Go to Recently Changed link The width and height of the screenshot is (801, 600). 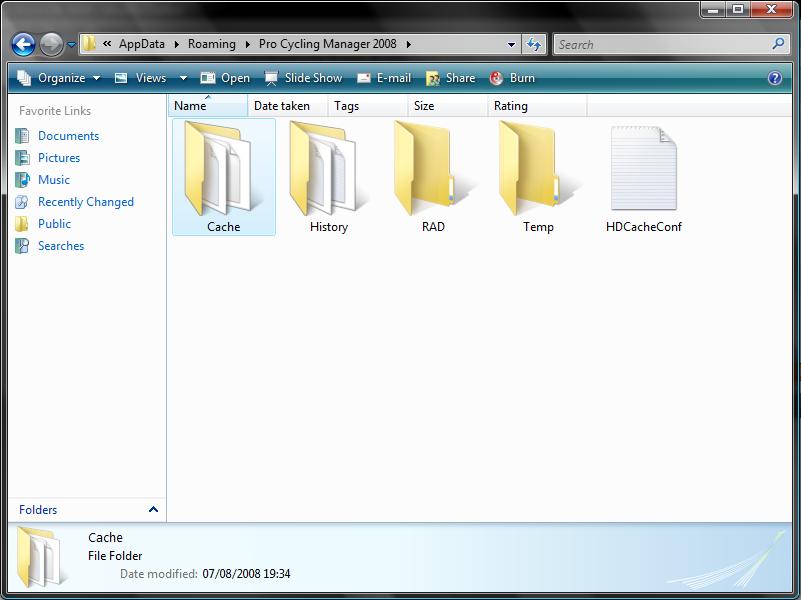[85, 202]
